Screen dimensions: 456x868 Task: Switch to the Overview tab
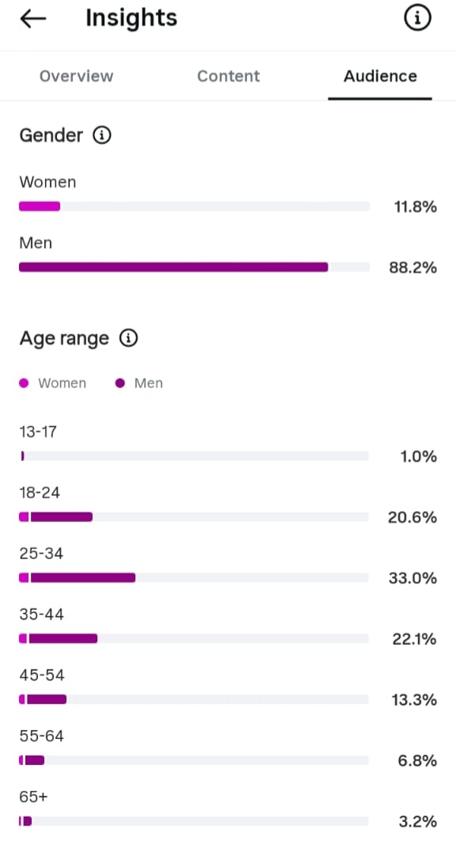point(76,76)
